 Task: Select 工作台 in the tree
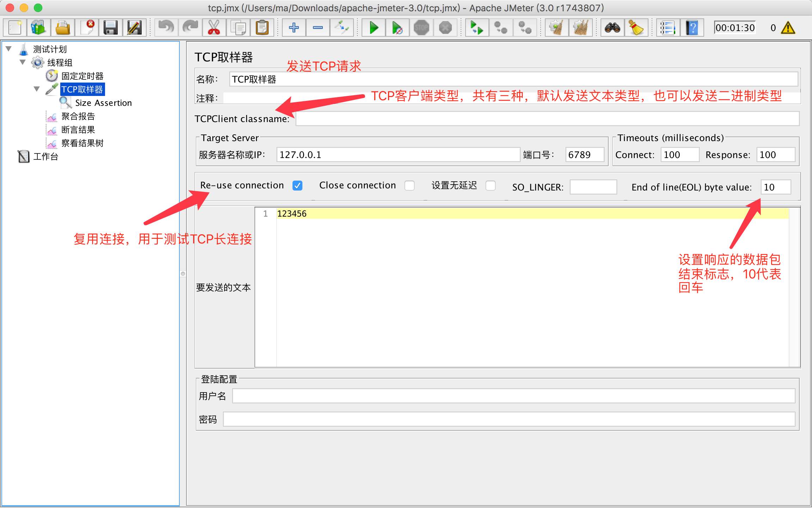tap(46, 156)
